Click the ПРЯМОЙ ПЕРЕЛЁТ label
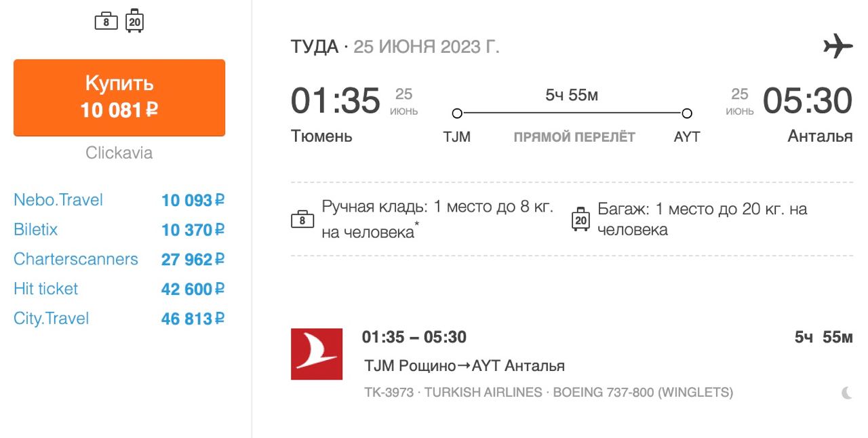The height and width of the screenshot is (438, 868). (574, 137)
